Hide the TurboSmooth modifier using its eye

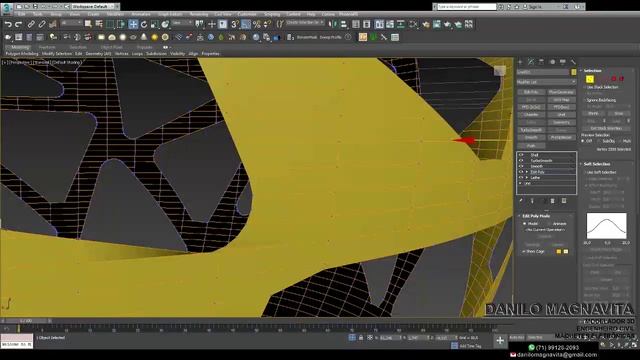[x=521, y=161]
